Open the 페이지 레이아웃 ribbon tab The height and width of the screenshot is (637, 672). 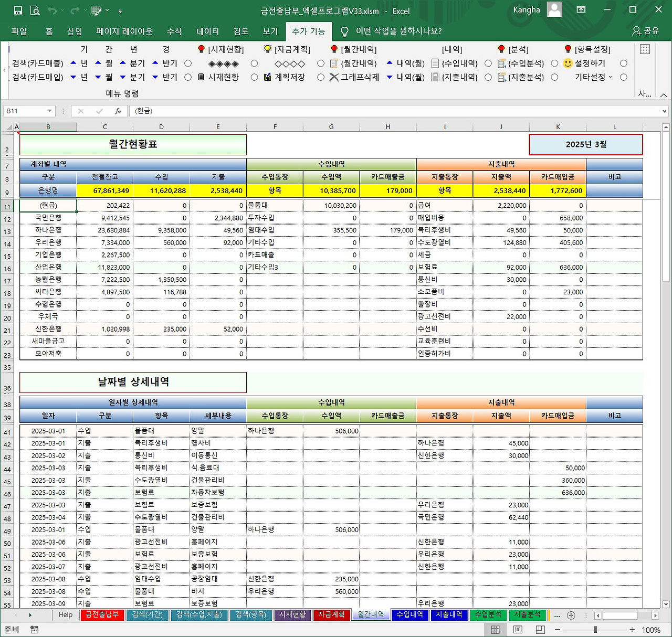click(124, 31)
